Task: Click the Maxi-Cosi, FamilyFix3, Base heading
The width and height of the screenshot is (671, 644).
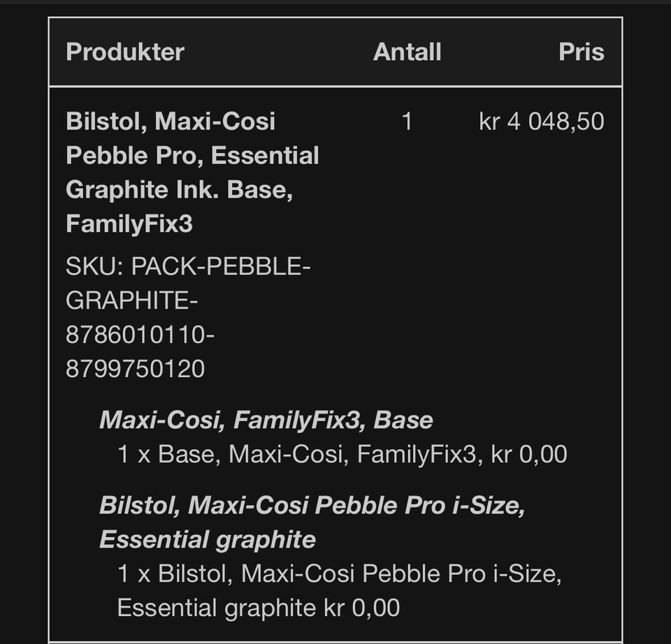Action: coord(266,420)
